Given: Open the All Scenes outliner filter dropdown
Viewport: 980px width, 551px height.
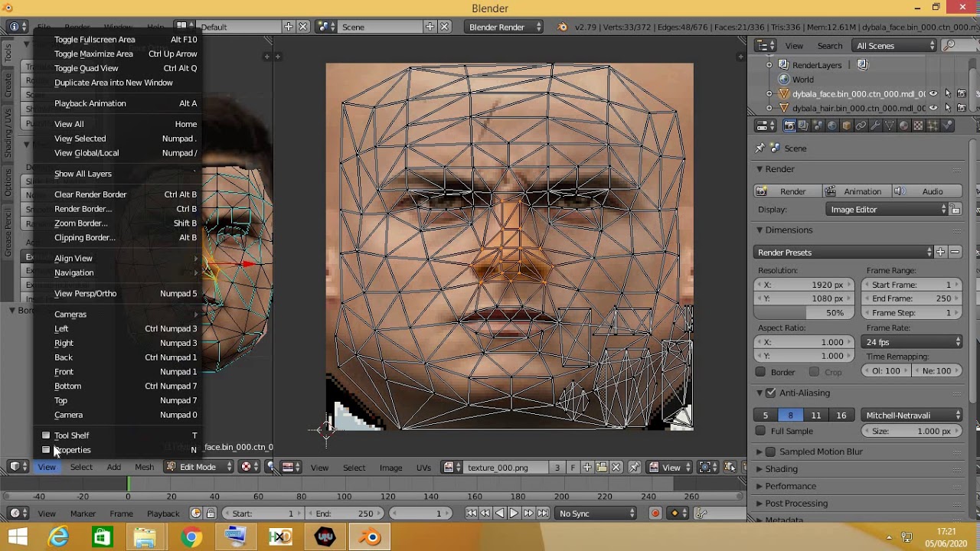Looking at the screenshot, I should tap(894, 46).
